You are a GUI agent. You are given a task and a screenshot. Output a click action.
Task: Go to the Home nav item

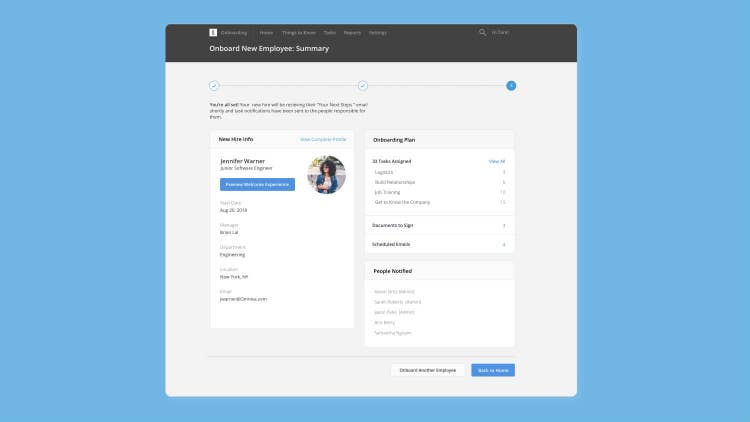tap(266, 33)
